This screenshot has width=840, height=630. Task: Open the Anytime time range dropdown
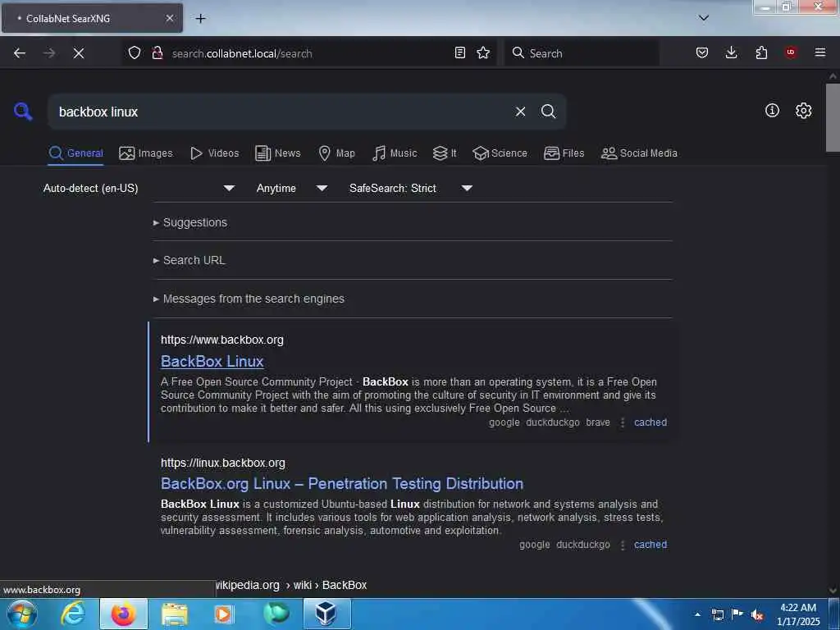(291, 188)
